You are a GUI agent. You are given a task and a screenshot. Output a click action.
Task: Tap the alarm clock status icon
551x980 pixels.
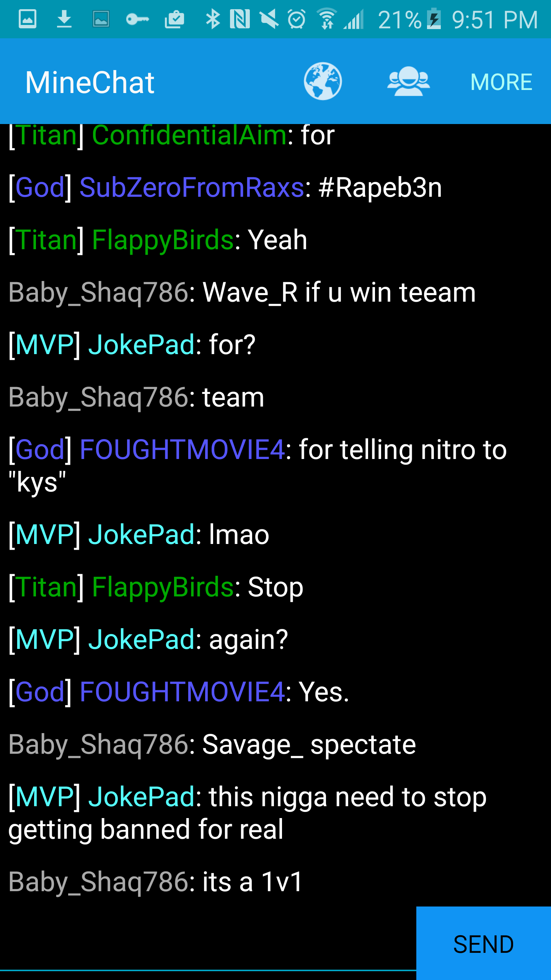coord(297,19)
